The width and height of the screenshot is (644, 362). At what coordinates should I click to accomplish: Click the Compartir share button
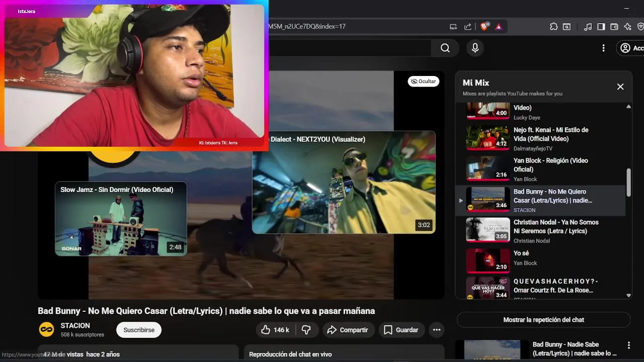(x=348, y=330)
